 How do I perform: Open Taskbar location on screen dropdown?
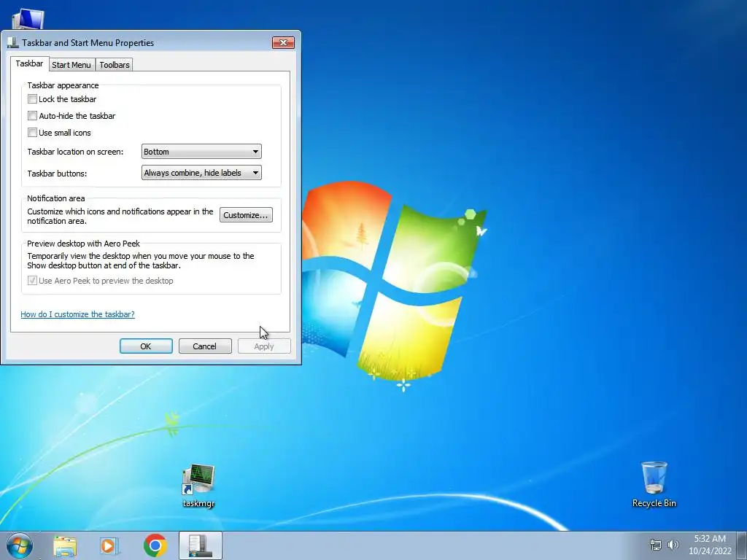tap(201, 152)
